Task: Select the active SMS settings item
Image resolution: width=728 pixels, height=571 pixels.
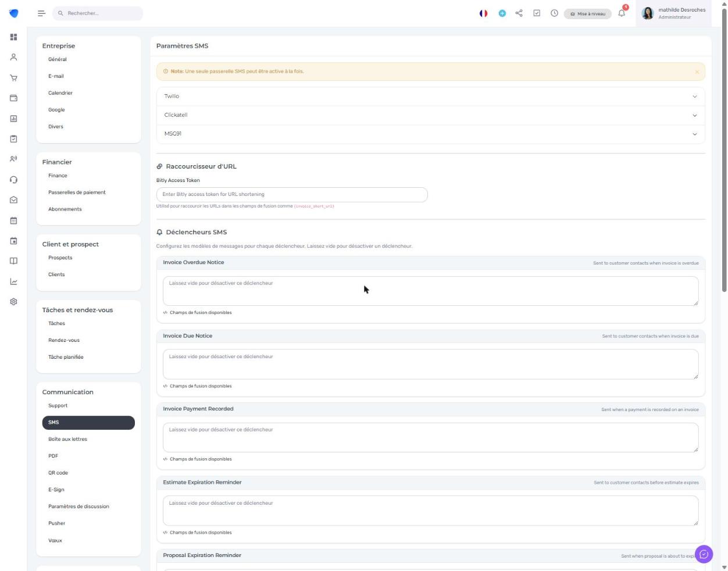Action: tap(88, 423)
